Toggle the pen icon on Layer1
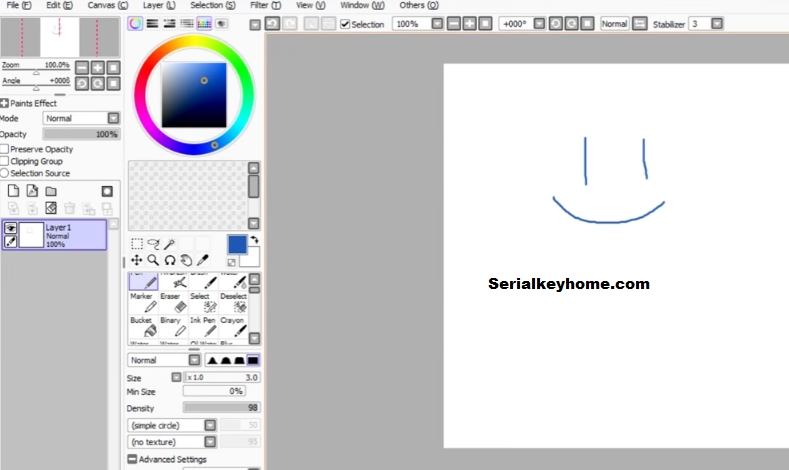Viewport: 789px width, 470px height. [x=10, y=242]
